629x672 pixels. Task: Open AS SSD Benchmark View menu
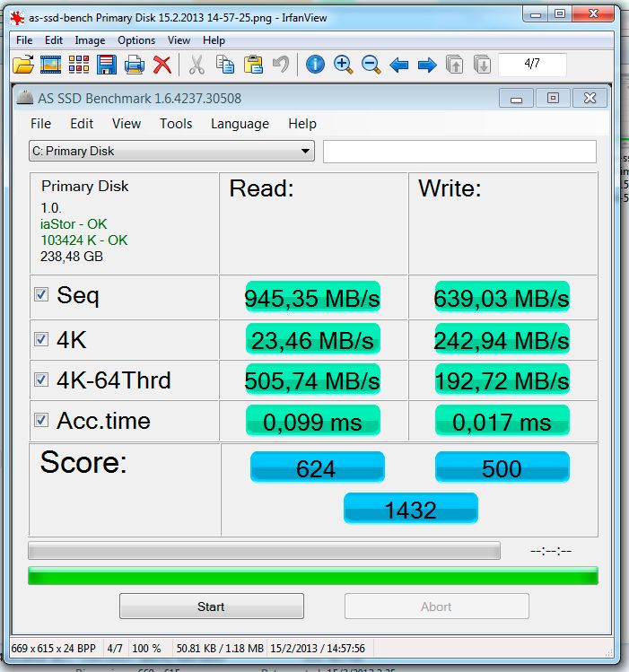click(127, 124)
